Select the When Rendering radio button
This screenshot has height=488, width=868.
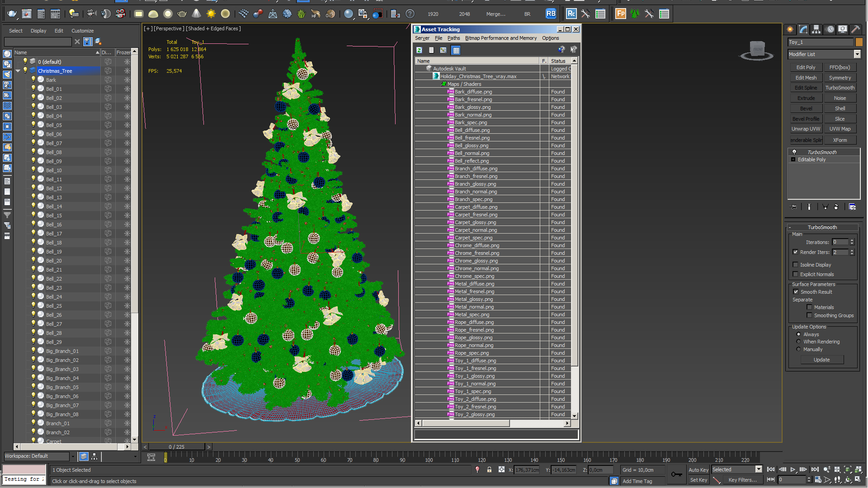[798, 342]
